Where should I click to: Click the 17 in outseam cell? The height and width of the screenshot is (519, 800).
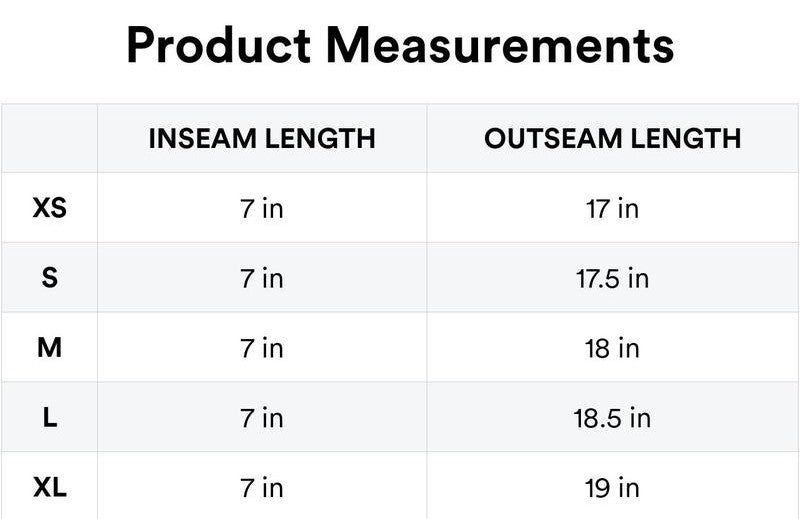(612, 208)
